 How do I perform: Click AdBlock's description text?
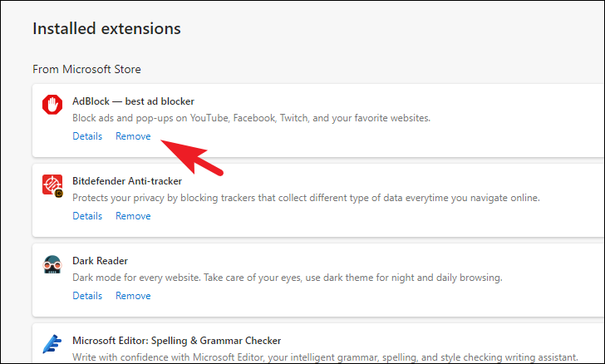251,118
